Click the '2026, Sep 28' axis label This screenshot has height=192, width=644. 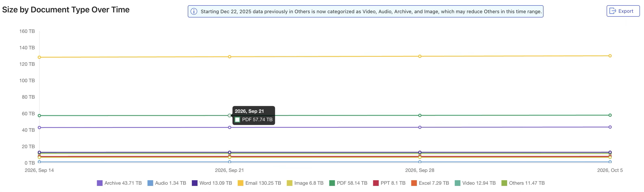coord(419,170)
